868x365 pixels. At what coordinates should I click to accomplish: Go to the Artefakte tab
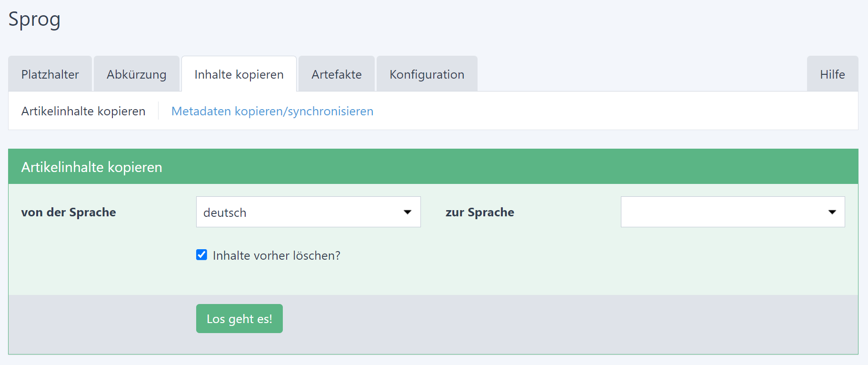(x=337, y=74)
